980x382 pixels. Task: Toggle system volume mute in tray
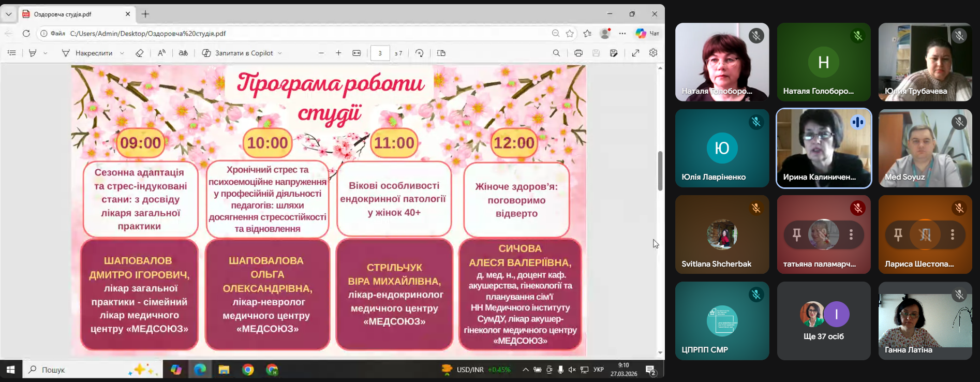[572, 370]
